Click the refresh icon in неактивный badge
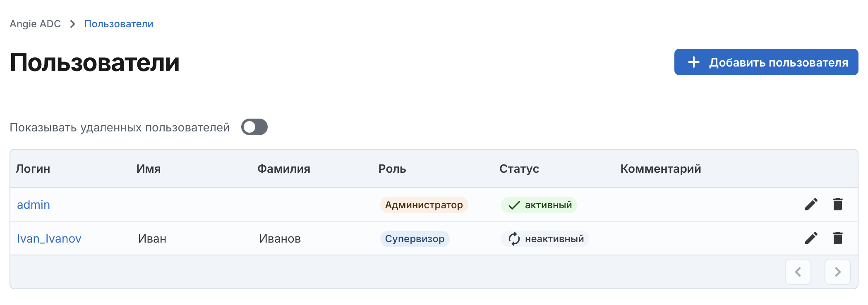Image resolution: width=868 pixels, height=305 pixels. click(x=513, y=238)
